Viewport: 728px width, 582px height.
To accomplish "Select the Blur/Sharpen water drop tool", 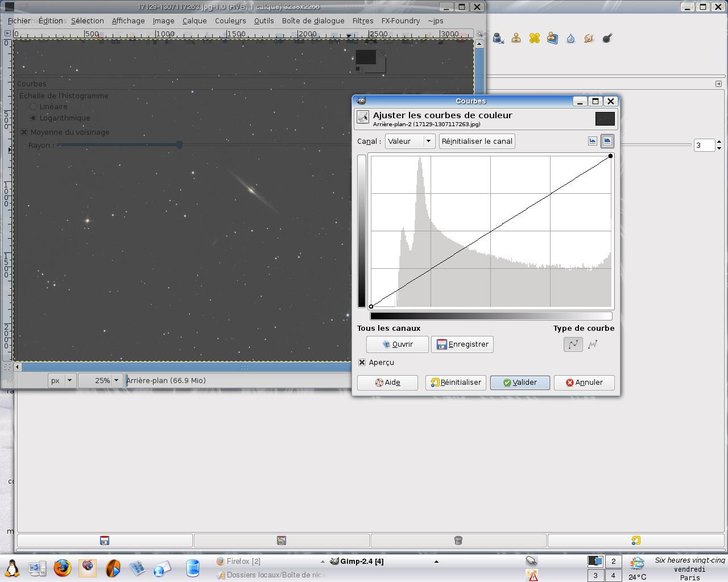I will point(571,38).
